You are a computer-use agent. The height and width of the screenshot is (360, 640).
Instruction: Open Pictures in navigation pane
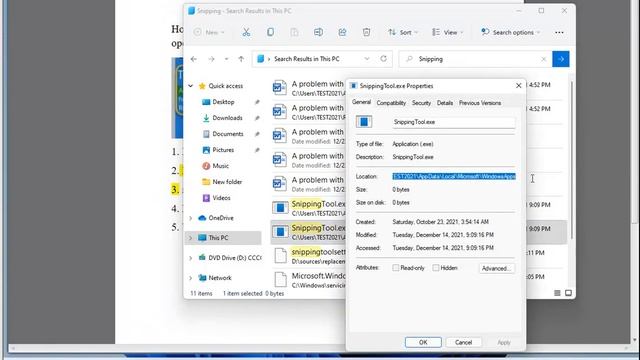[223, 150]
